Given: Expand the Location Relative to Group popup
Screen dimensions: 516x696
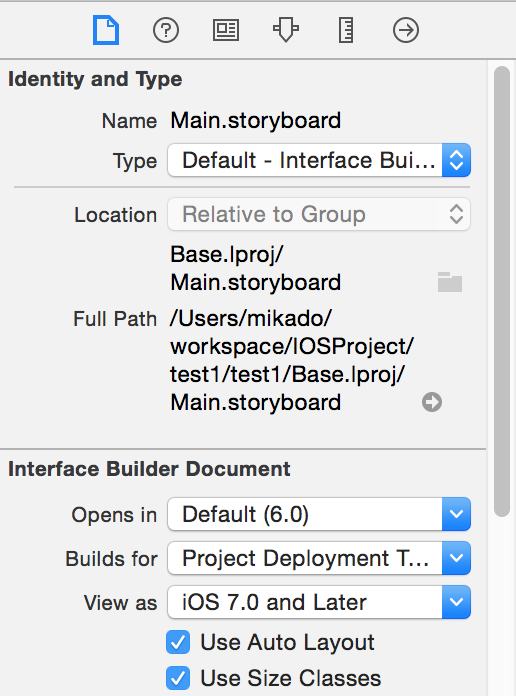Looking at the screenshot, I should coord(319,214).
